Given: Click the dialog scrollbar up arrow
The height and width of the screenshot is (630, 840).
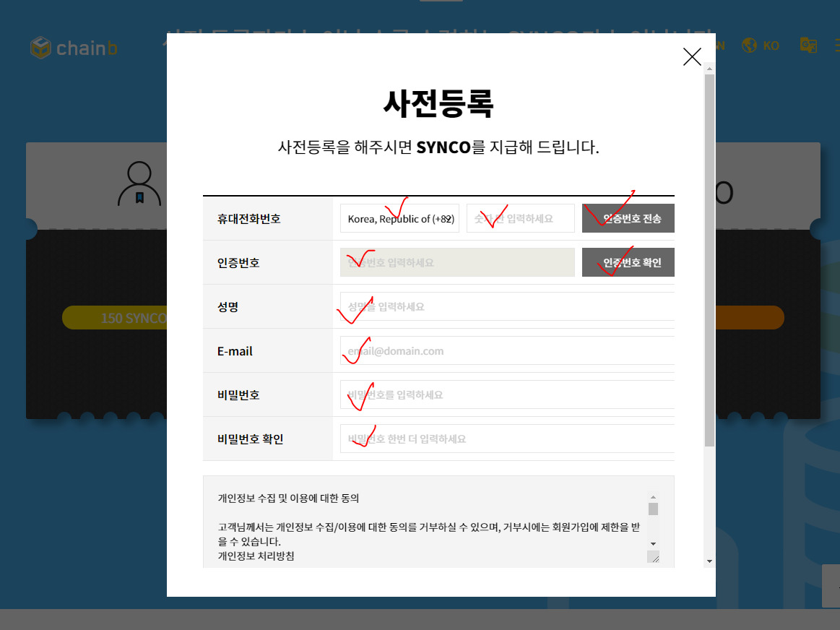Looking at the screenshot, I should (709, 69).
